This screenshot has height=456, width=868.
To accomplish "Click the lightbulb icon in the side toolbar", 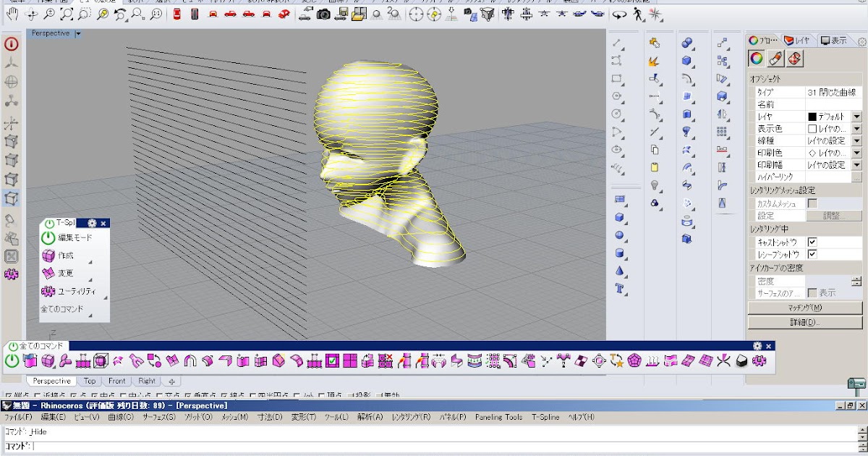I will (655, 185).
